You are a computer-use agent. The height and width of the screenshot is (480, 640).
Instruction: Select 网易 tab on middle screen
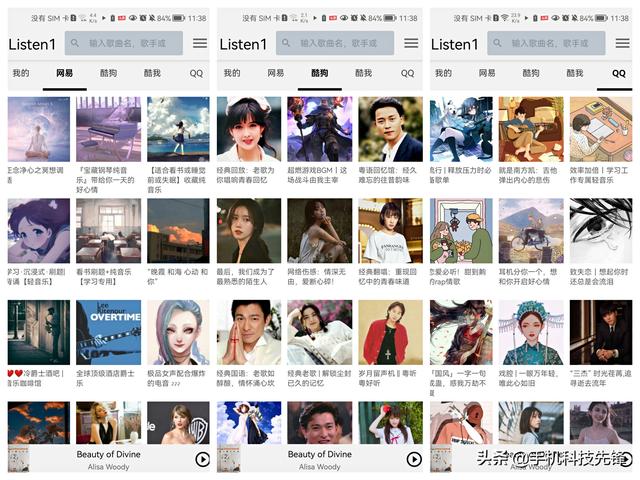(x=276, y=73)
